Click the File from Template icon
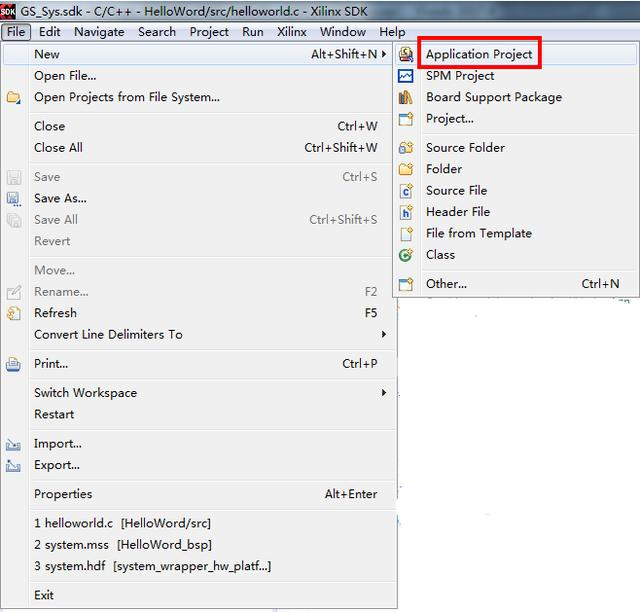 [406, 234]
